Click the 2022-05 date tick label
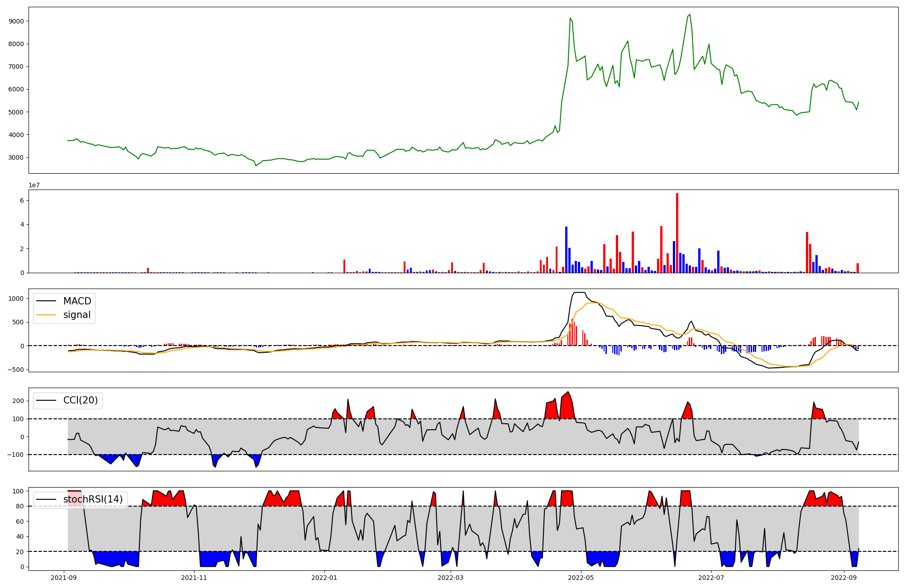 coord(581,578)
